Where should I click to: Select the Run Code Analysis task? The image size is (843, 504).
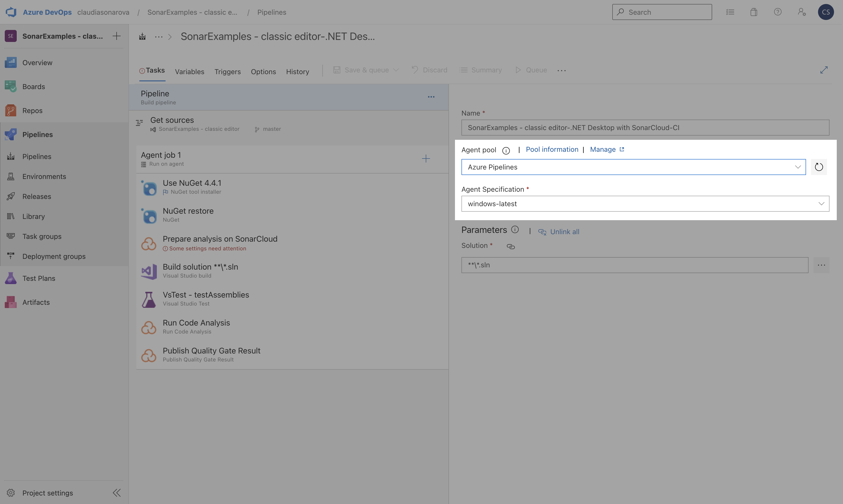click(292, 328)
